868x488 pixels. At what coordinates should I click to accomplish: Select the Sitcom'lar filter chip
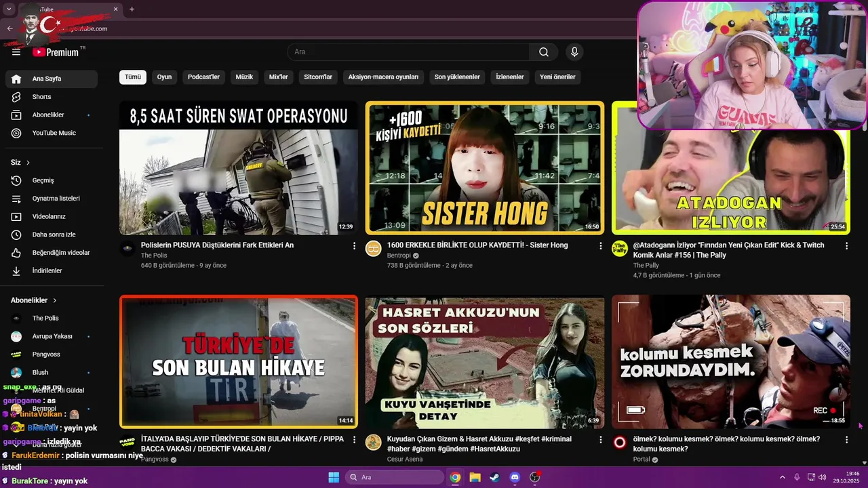tap(318, 77)
